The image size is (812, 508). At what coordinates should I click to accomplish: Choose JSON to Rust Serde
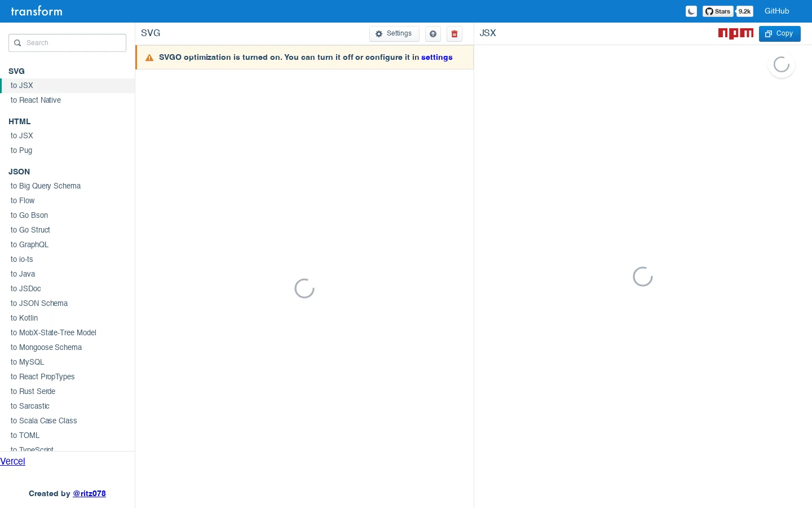67,392
